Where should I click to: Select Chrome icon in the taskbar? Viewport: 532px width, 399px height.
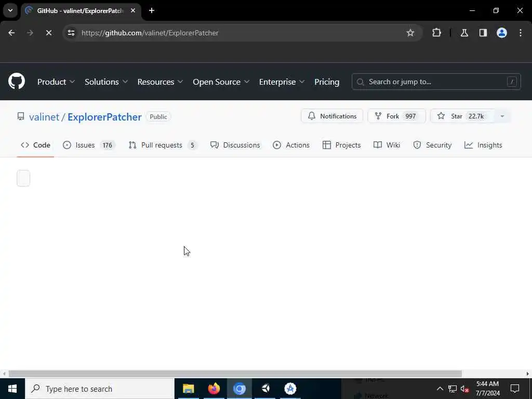[x=239, y=389]
